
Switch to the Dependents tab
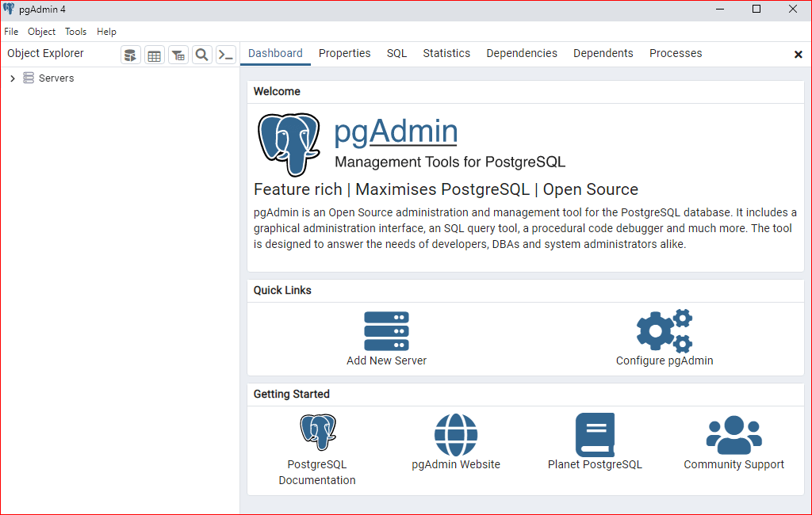coord(603,53)
